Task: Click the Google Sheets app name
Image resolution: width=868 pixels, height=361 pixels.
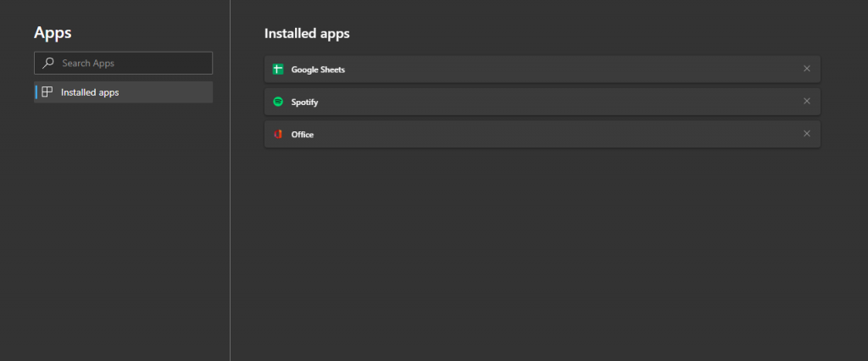Action: pyautogui.click(x=318, y=69)
